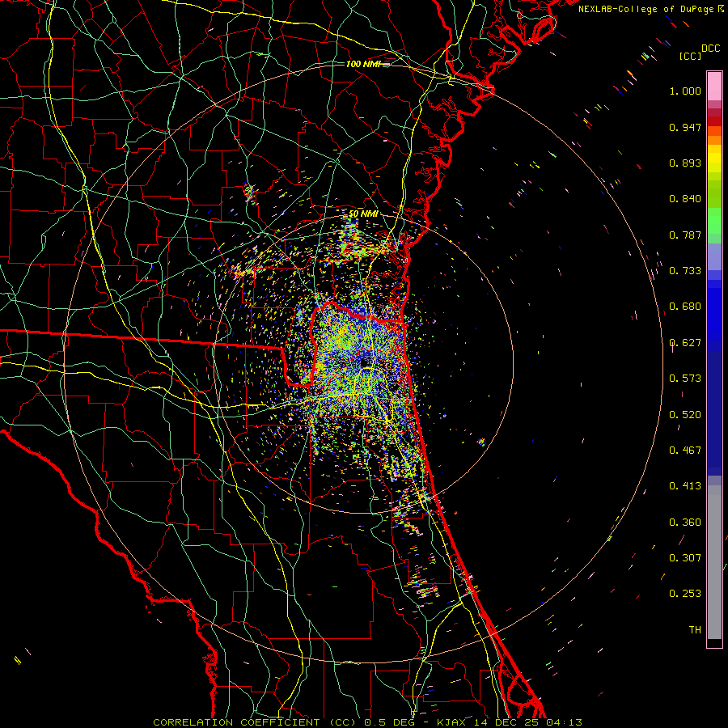Click the 0.680 scale value
This screenshot has width=728, height=728.
(685, 307)
